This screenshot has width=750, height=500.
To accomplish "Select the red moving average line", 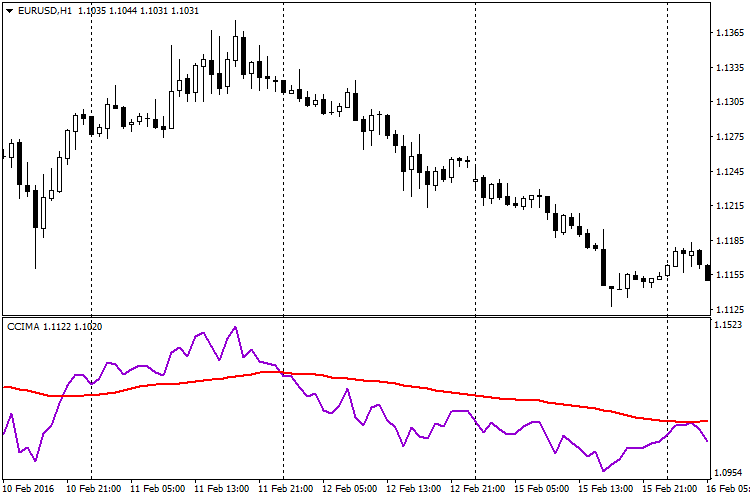I will click(x=400, y=383).
